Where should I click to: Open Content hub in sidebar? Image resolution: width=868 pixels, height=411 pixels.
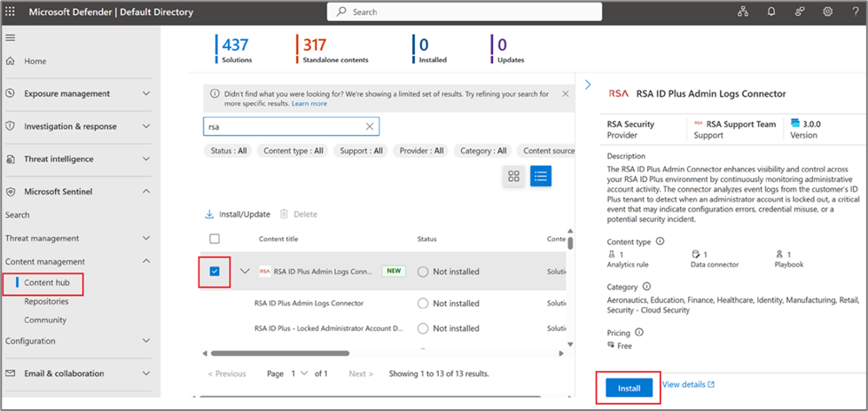click(x=46, y=282)
